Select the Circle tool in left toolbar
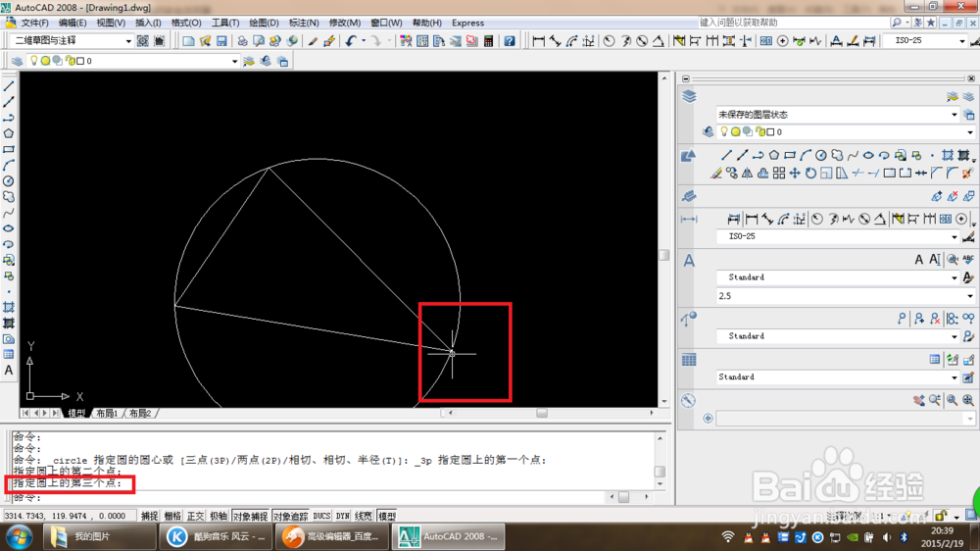 pos(9,180)
